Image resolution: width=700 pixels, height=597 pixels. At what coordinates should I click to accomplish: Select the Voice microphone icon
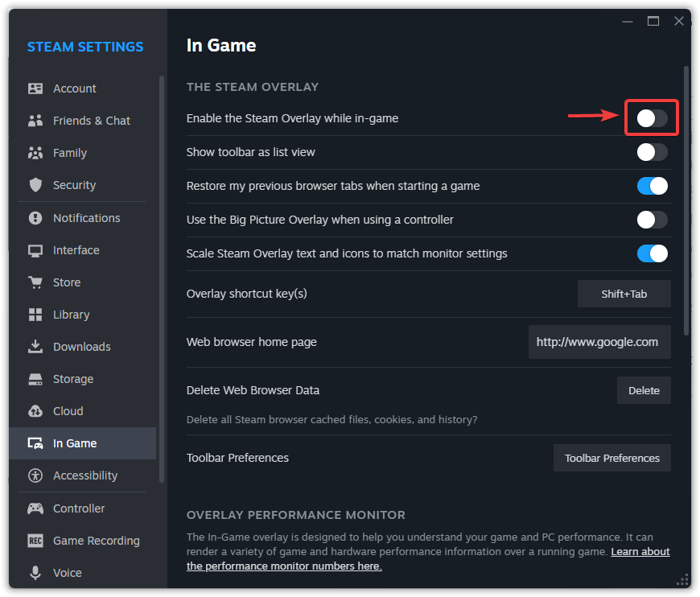[x=35, y=572]
